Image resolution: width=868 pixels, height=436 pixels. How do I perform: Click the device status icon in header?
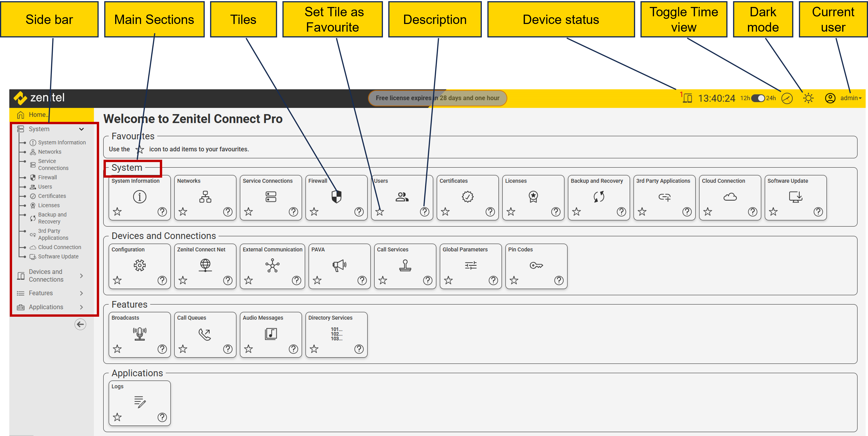click(687, 98)
